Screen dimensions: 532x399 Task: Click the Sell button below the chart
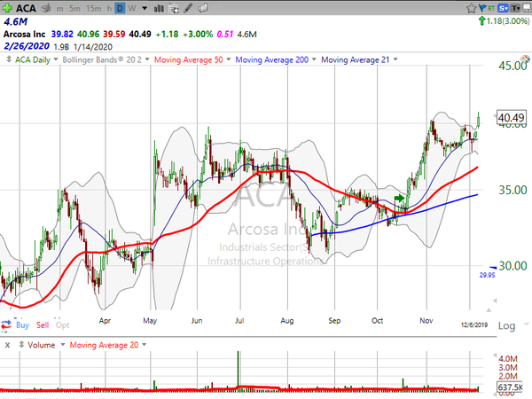pyautogui.click(x=43, y=325)
